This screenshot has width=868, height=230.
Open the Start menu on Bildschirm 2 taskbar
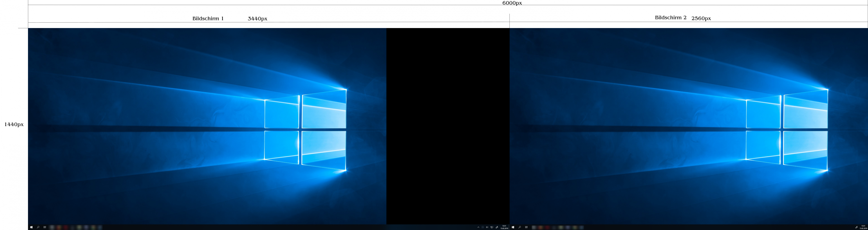tap(513, 227)
